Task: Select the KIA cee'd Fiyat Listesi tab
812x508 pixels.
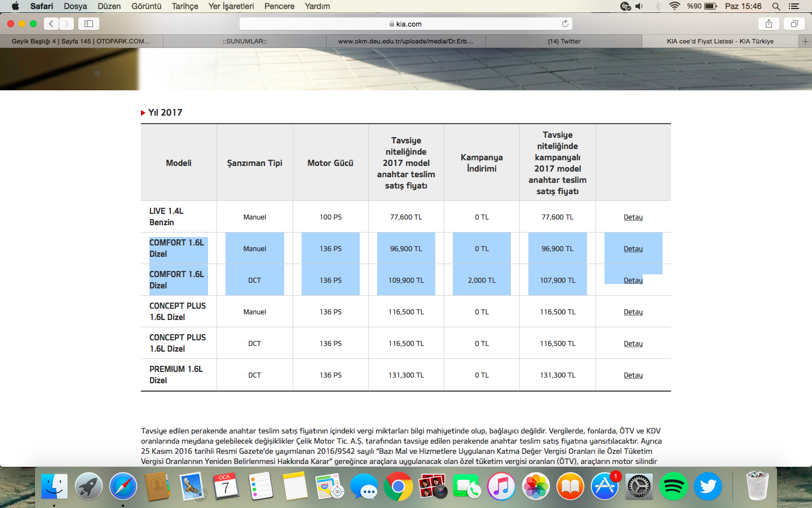Action: pos(720,41)
